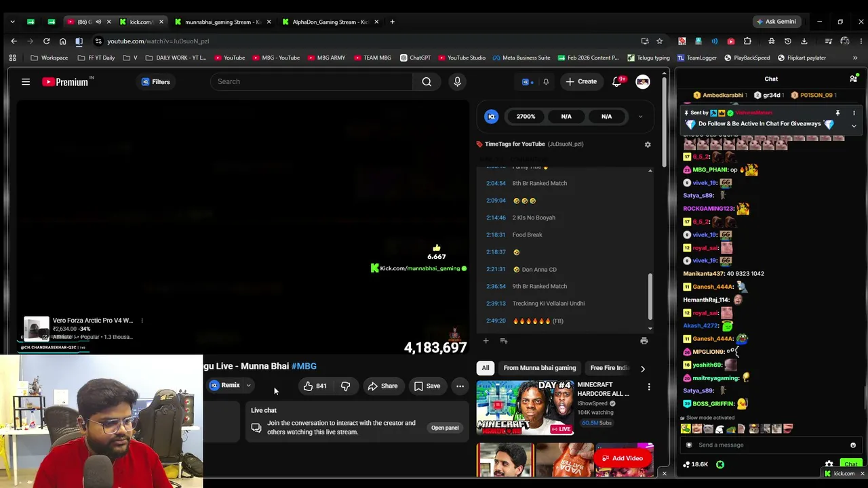The image size is (868, 488).
Task: Click the browser address bar URL
Action: pyautogui.click(x=158, y=41)
